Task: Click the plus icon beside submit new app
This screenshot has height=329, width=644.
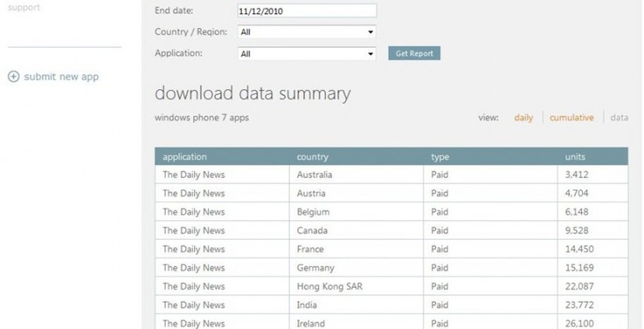Action: tap(13, 77)
